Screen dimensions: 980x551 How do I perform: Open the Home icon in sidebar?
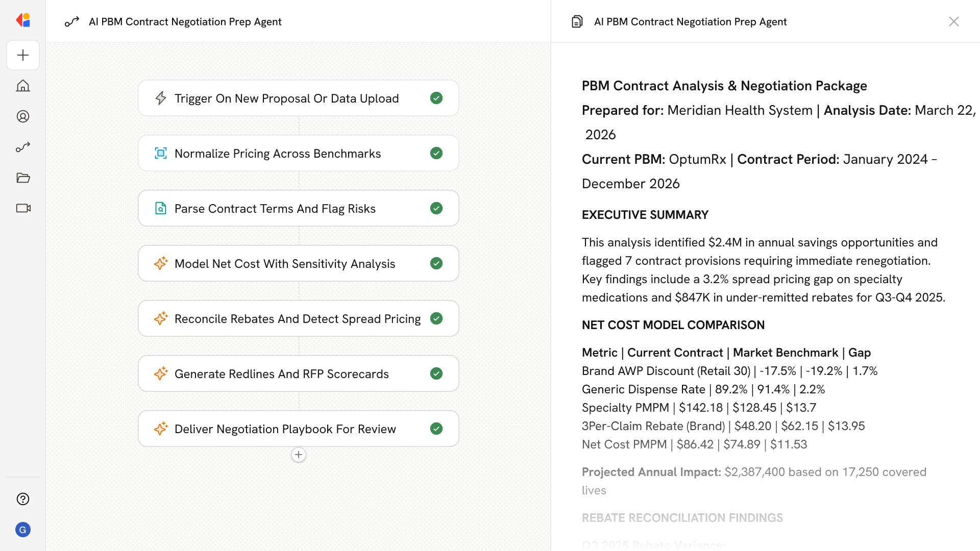tap(23, 86)
